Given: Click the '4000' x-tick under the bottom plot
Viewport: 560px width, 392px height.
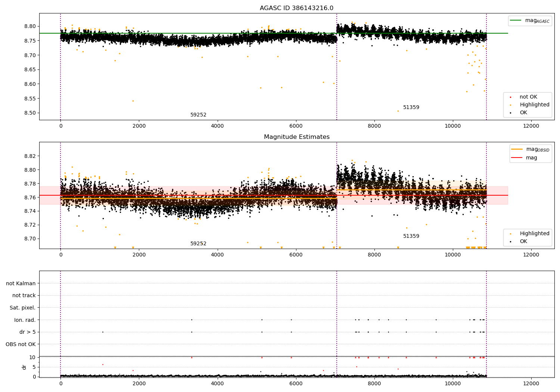Looking at the screenshot, I should tap(218, 384).
